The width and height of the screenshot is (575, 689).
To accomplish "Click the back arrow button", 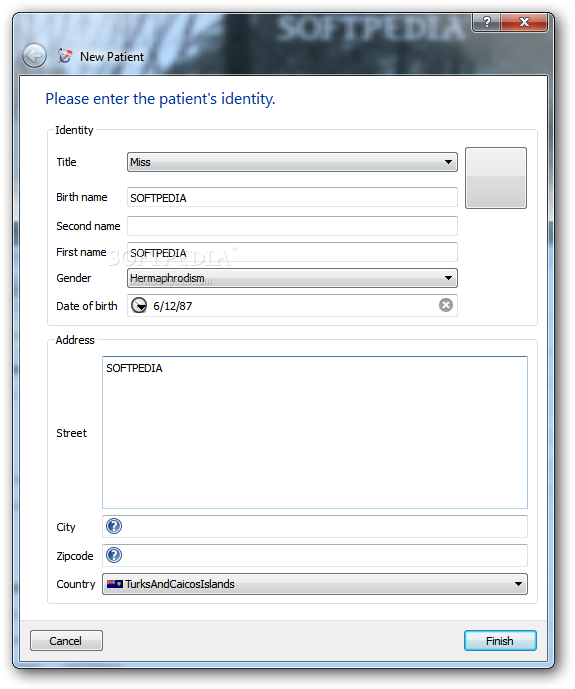I will pos(34,56).
